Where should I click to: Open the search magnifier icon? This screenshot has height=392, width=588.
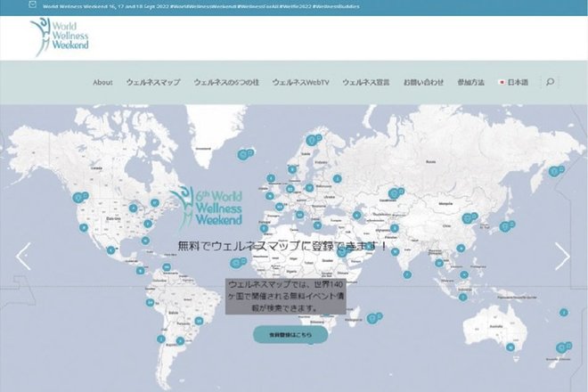coord(550,82)
